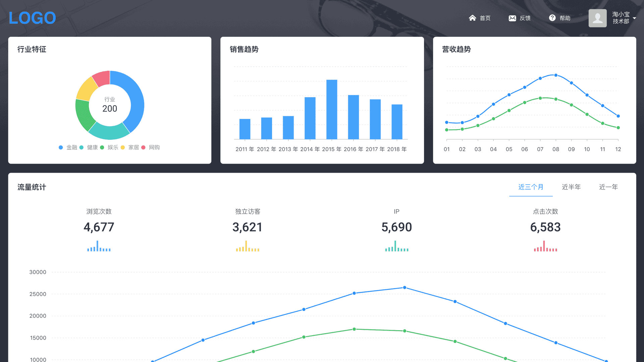Click the 2014 年 axis label

point(310,149)
